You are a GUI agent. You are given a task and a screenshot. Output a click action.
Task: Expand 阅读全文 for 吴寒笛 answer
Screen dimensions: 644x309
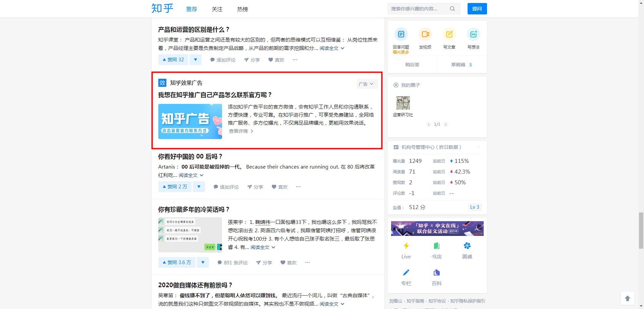pyautogui.click(x=332, y=304)
